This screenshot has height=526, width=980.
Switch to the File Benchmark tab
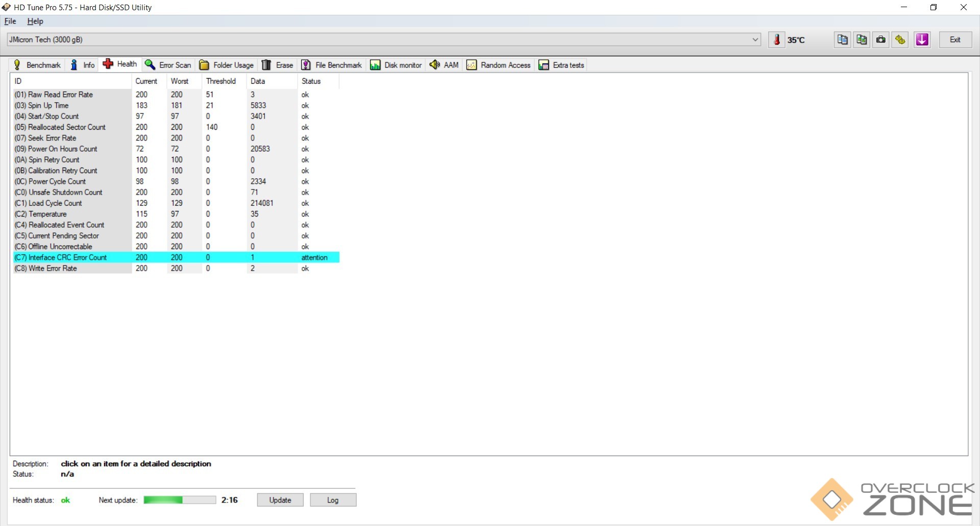[x=331, y=65]
